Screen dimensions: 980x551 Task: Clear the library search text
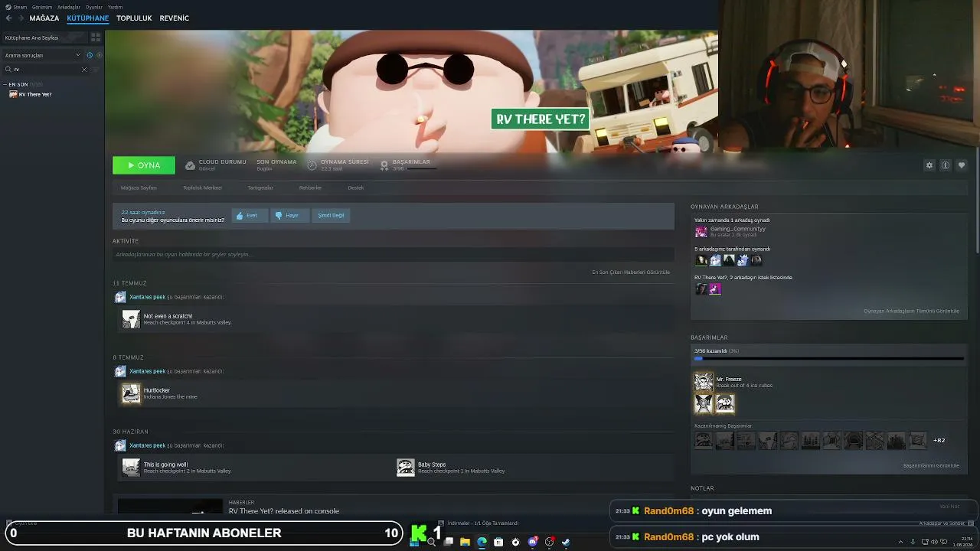pos(84,70)
